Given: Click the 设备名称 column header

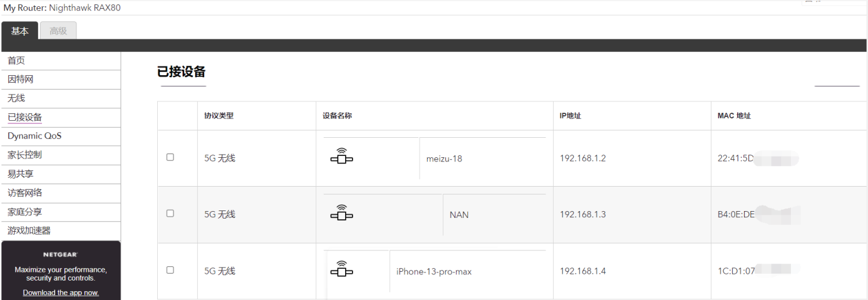Looking at the screenshot, I should coord(338,116).
